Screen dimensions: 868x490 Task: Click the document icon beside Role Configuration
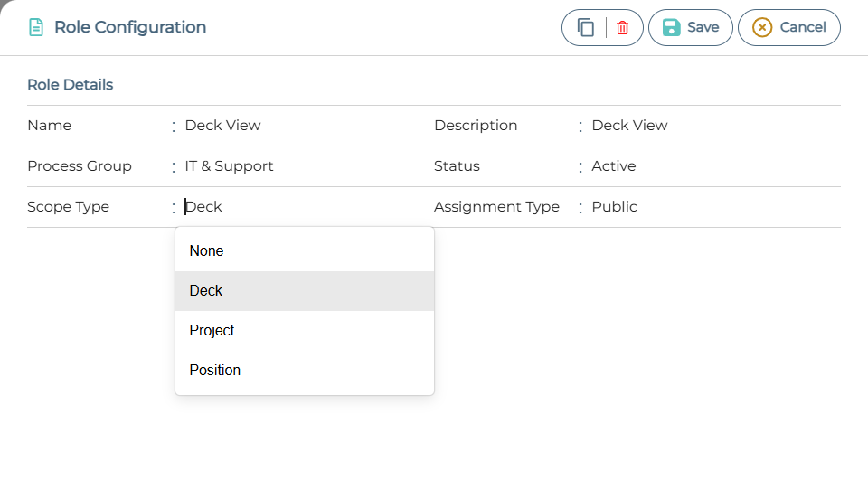[36, 28]
